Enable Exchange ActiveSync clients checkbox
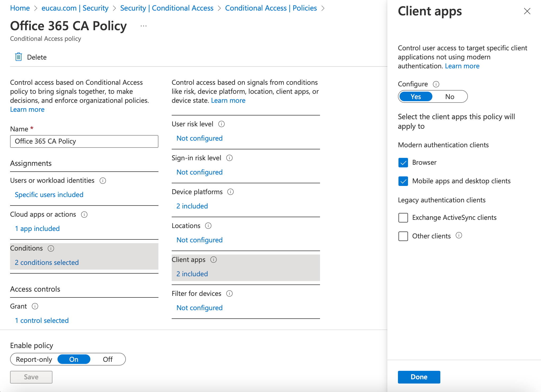This screenshot has width=541, height=392. 403,218
